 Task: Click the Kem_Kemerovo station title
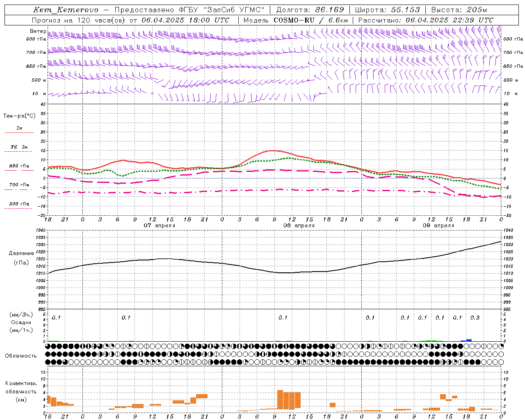click(x=66, y=10)
